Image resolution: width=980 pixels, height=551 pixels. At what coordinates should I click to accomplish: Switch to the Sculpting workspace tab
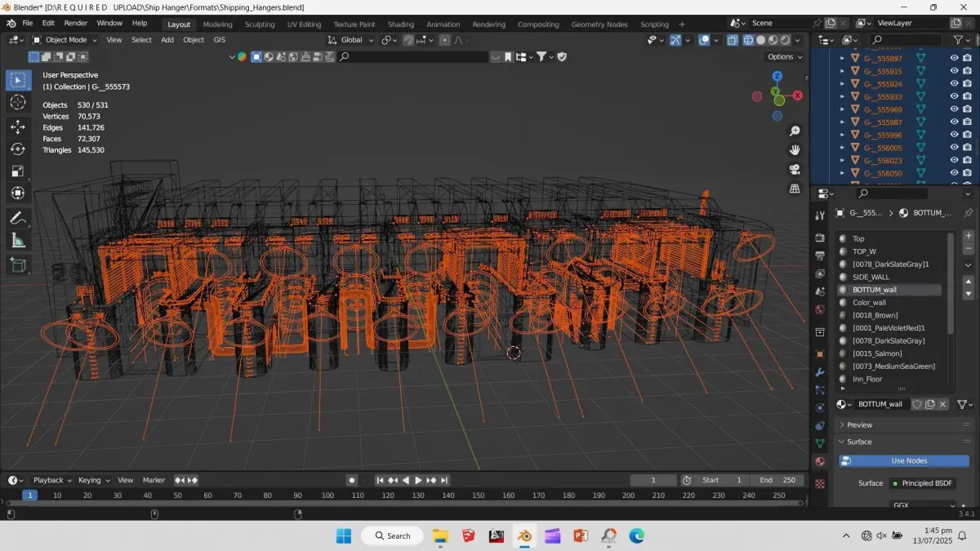click(x=260, y=24)
